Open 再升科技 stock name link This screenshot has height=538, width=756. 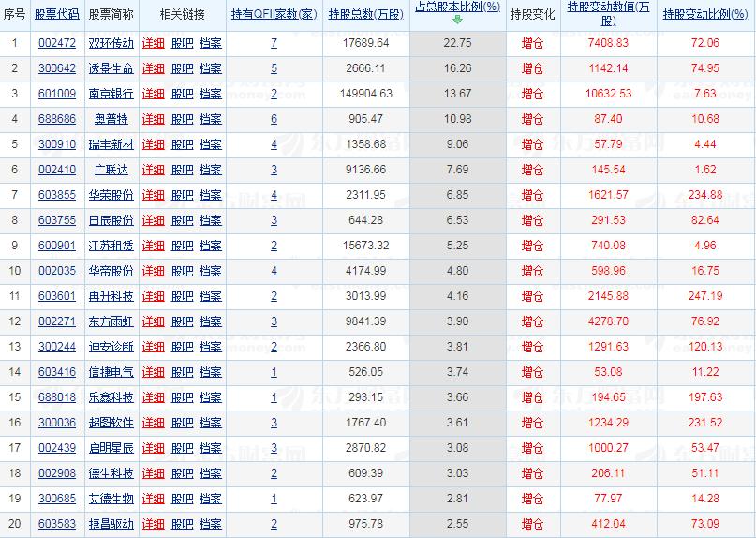coord(111,296)
